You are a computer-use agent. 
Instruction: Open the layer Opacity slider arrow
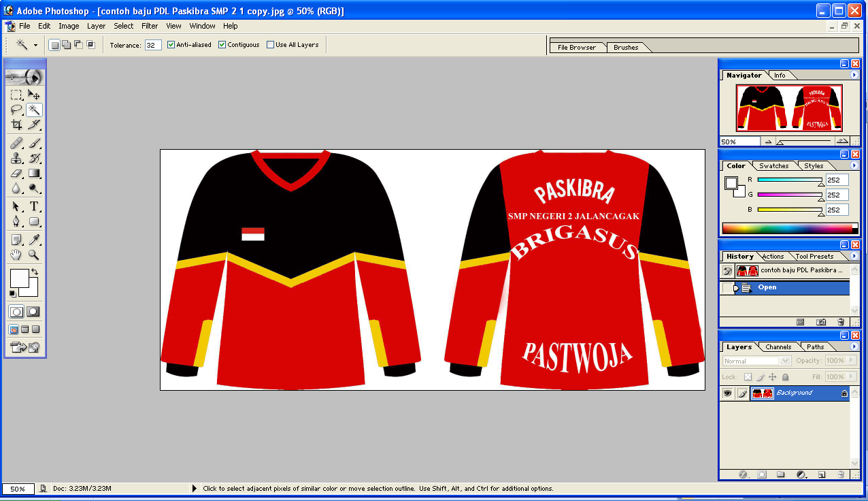click(x=850, y=361)
